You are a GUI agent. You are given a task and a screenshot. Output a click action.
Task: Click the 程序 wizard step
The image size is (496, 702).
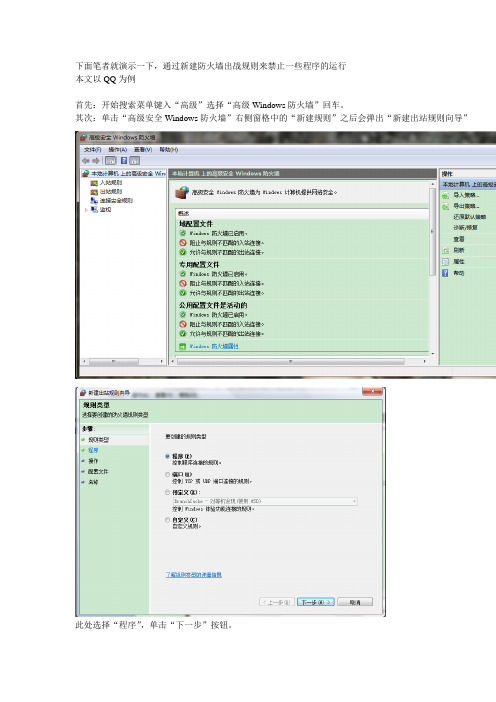tap(93, 450)
